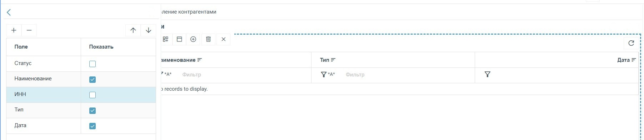Viewport: 644px width, 140px height.
Task: Move selected field up
Action: [133, 30]
